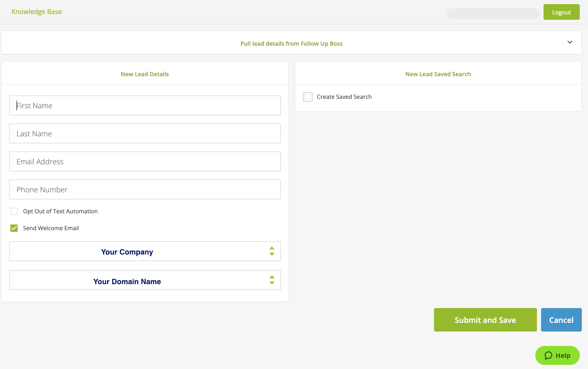Image resolution: width=588 pixels, height=369 pixels.
Task: Click the speech bubble Help icon
Action: coord(548,355)
